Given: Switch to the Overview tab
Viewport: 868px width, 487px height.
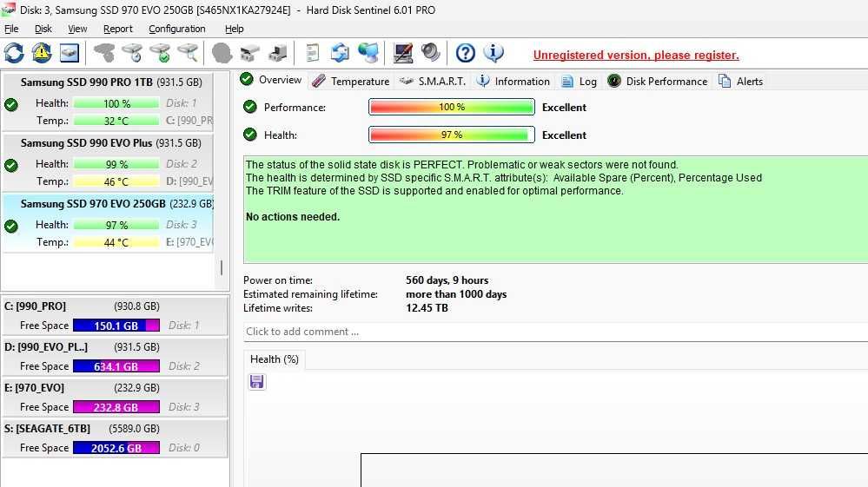Looking at the screenshot, I should coord(271,80).
